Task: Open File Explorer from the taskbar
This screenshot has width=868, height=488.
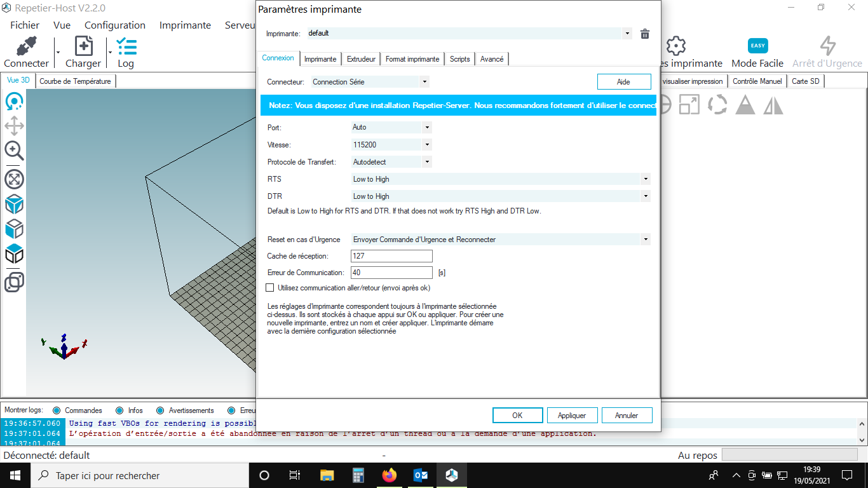Action: coord(327,475)
